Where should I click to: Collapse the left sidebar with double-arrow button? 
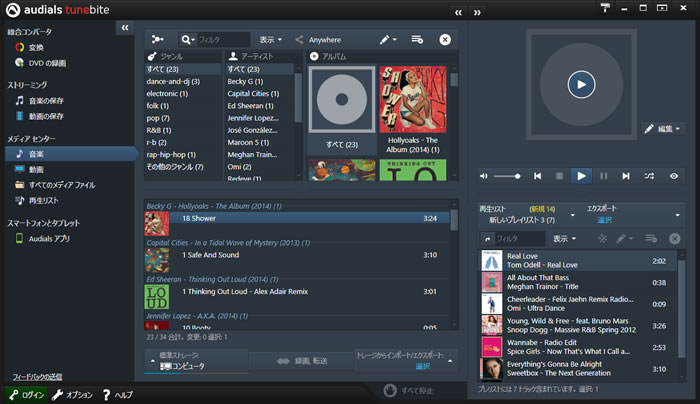pos(125,28)
